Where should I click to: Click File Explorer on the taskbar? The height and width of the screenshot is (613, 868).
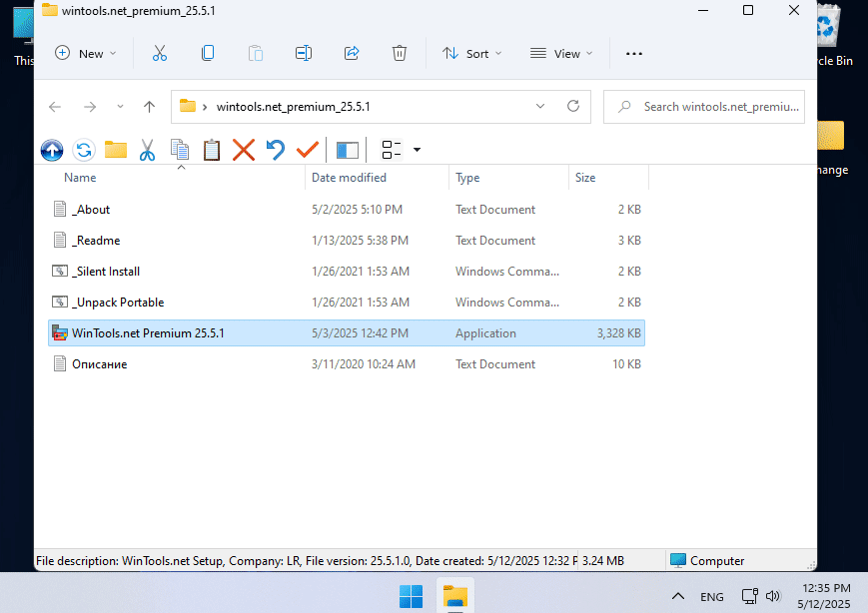tap(455, 596)
